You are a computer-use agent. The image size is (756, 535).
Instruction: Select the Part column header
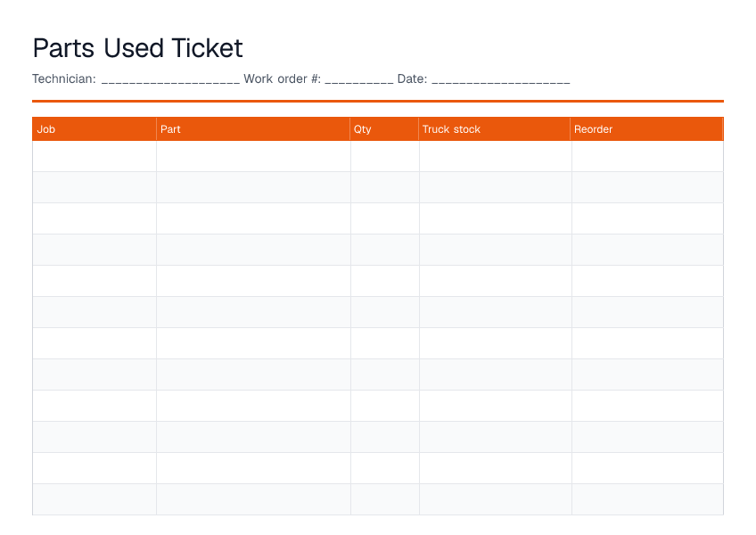coord(253,128)
